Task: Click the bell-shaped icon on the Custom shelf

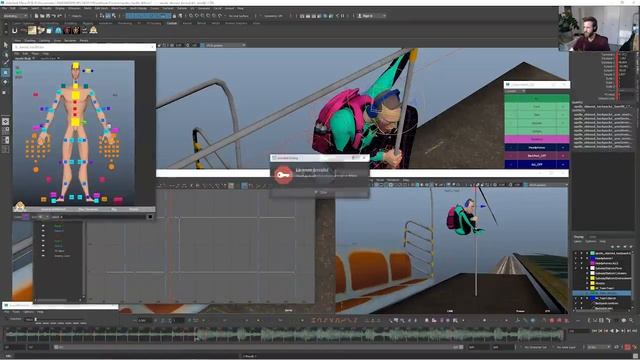Action: coord(93,30)
